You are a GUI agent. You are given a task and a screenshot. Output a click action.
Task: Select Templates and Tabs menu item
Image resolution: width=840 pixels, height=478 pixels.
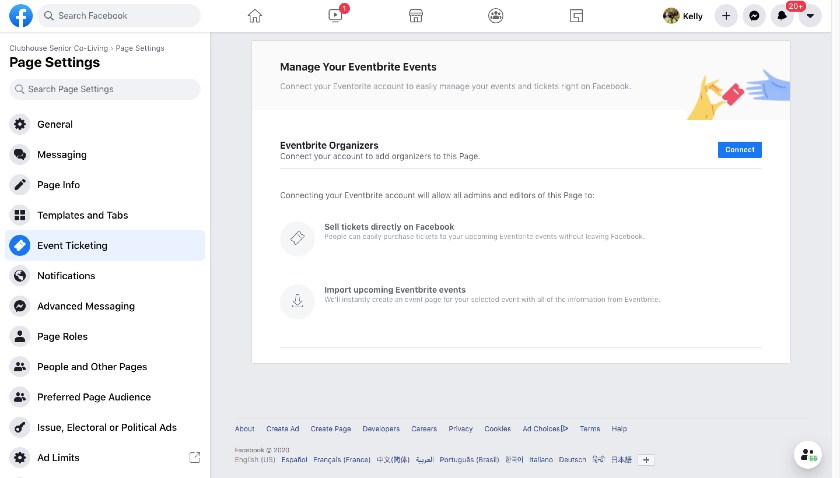tap(105, 215)
